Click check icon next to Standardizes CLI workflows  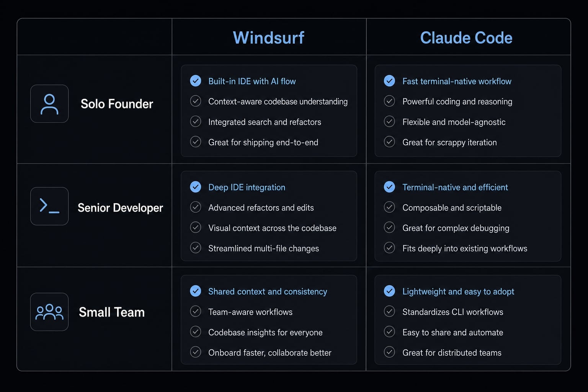click(x=389, y=311)
